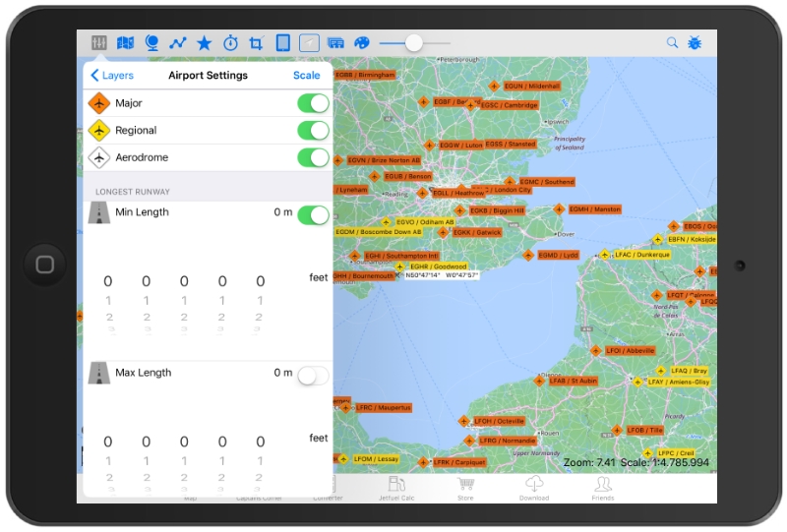
Task: Click the tablet device icon
Action: pyautogui.click(x=283, y=43)
